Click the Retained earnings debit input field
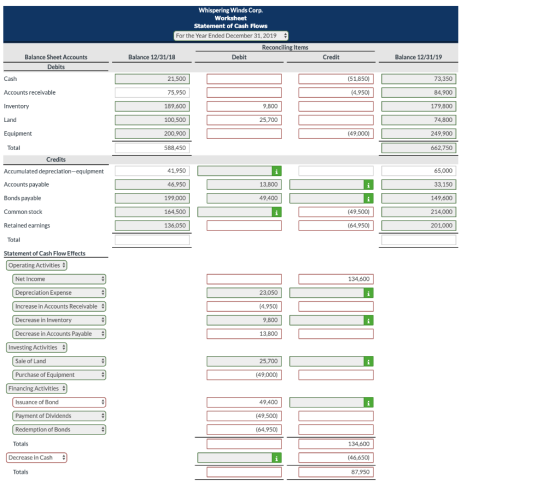Screen dimensions: 560x489 244,226
